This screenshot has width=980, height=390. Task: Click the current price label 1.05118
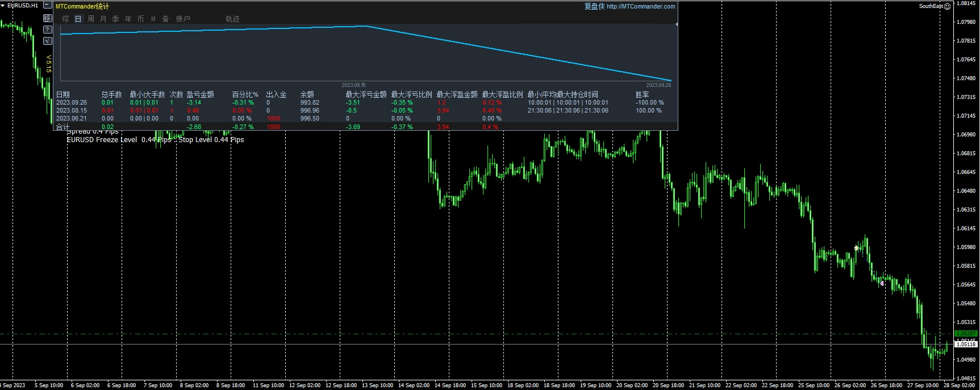(x=966, y=344)
